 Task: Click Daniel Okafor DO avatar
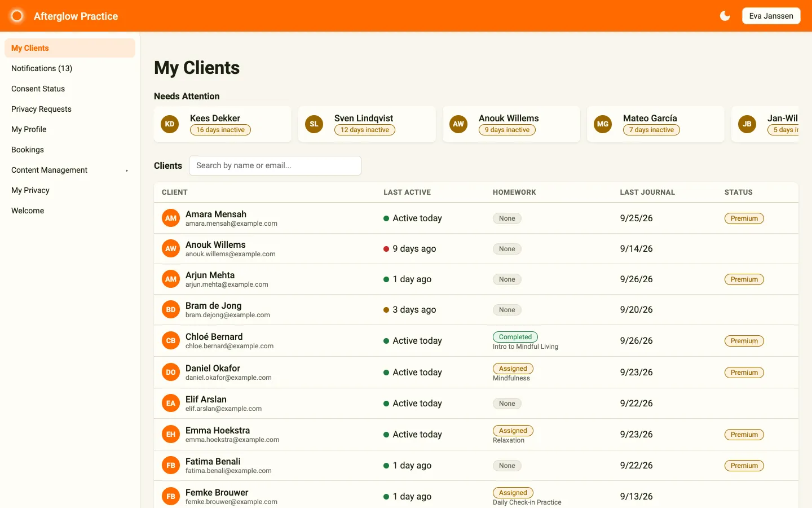point(171,372)
